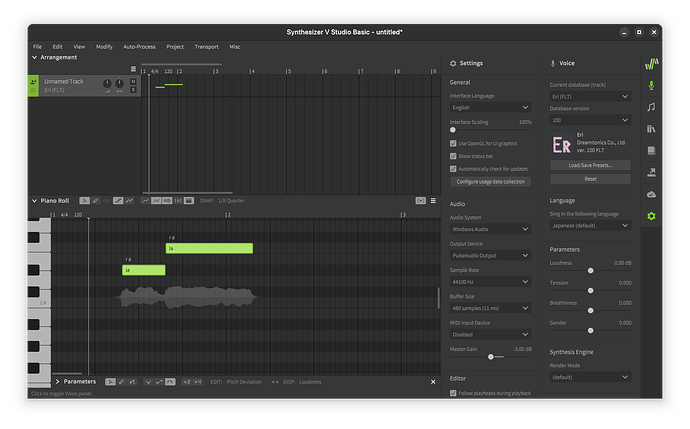Viewport: 690px width, 429px height.
Task: Open the Interface Language dropdown
Action: pyautogui.click(x=490, y=107)
